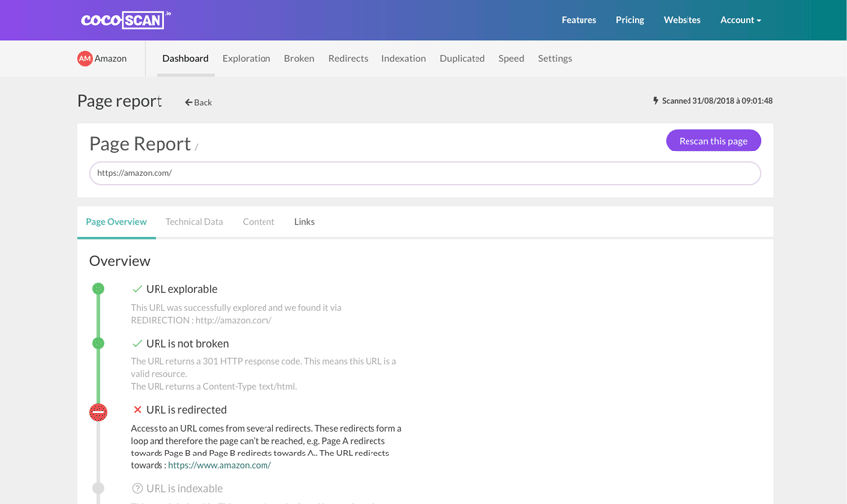Click the lightning bolt scanned icon
The height and width of the screenshot is (504, 847).
coord(655,100)
